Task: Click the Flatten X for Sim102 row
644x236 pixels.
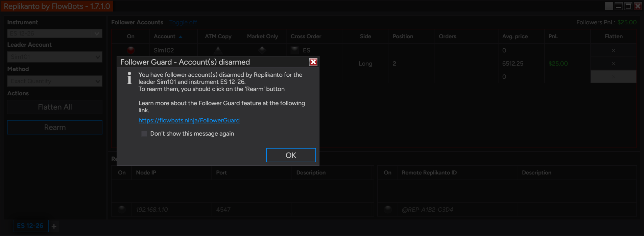Action: [614, 50]
